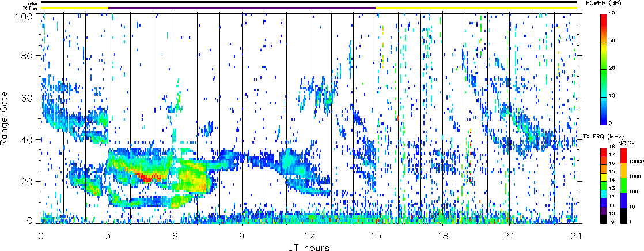Click the 3 tick on the UT hours axis
Screen dimensions: 644x251
tap(108, 236)
